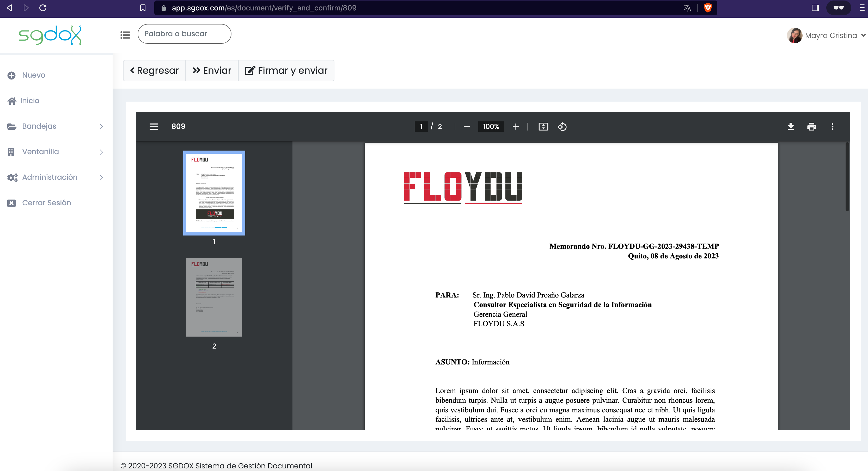The width and height of the screenshot is (868, 471).
Task: Click the PDF viewer vertical scrollbar
Action: click(x=847, y=177)
